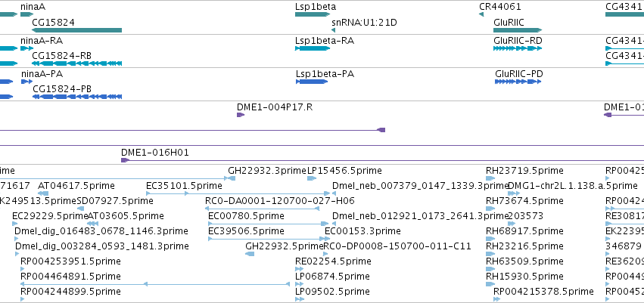Select the GluRIIC-RD transcript feature
Viewport: 644px width, 303px height.
pyautogui.click(x=518, y=48)
